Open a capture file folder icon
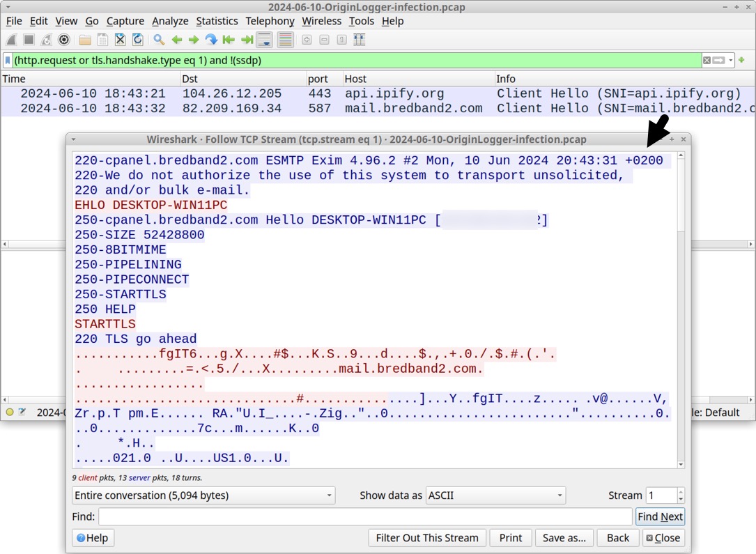This screenshot has width=756, height=554. click(85, 40)
